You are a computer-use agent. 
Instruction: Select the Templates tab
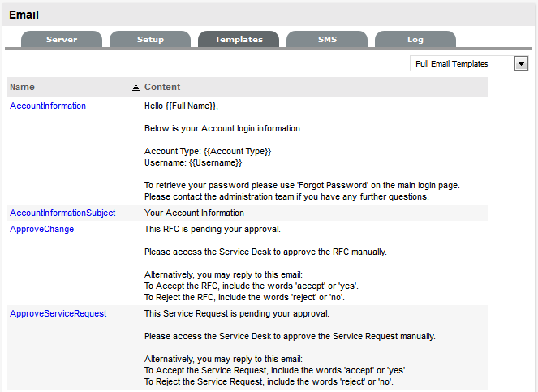(x=239, y=40)
